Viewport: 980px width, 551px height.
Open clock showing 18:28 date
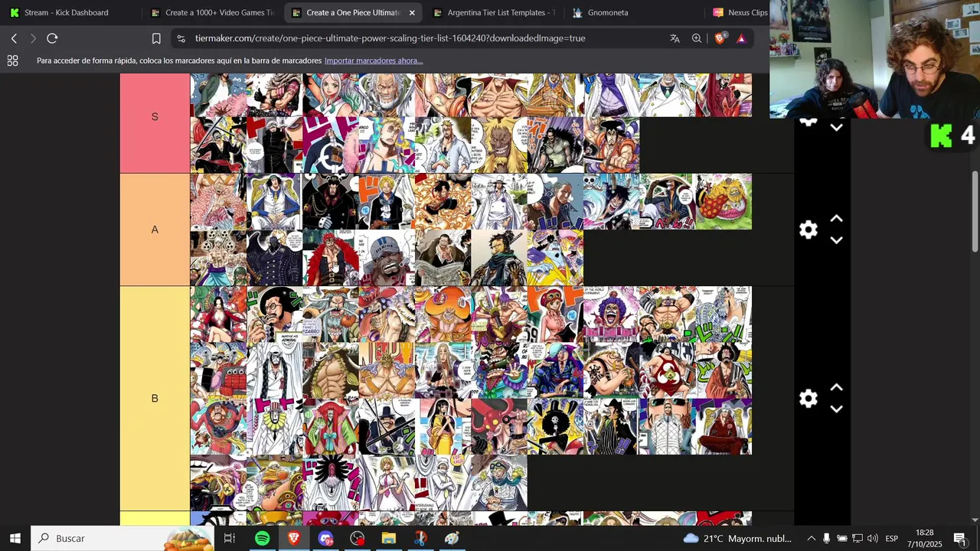925,538
